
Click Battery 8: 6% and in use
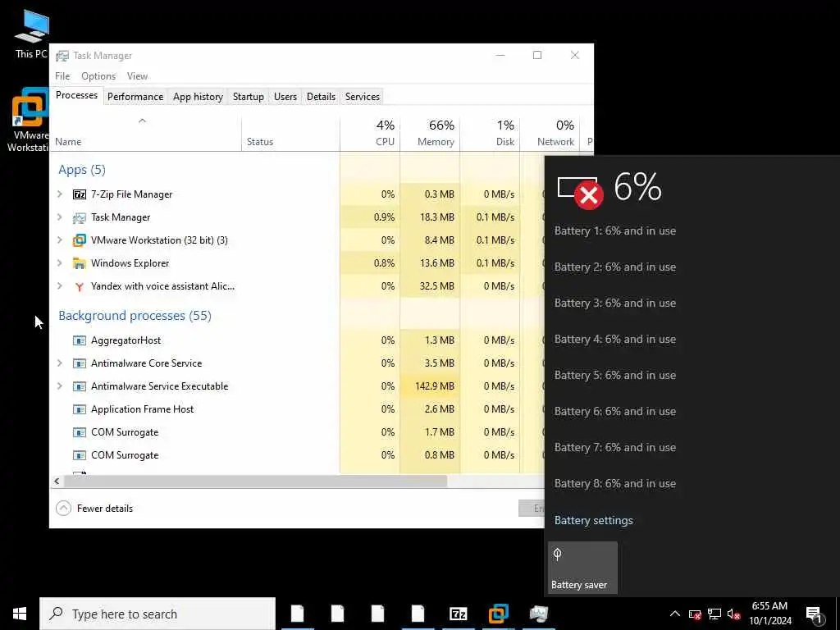click(x=615, y=484)
